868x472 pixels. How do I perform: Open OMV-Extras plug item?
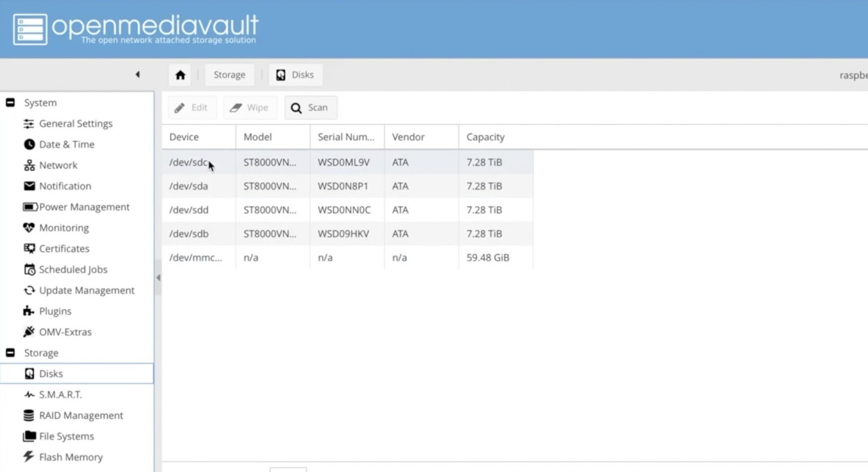tap(64, 332)
